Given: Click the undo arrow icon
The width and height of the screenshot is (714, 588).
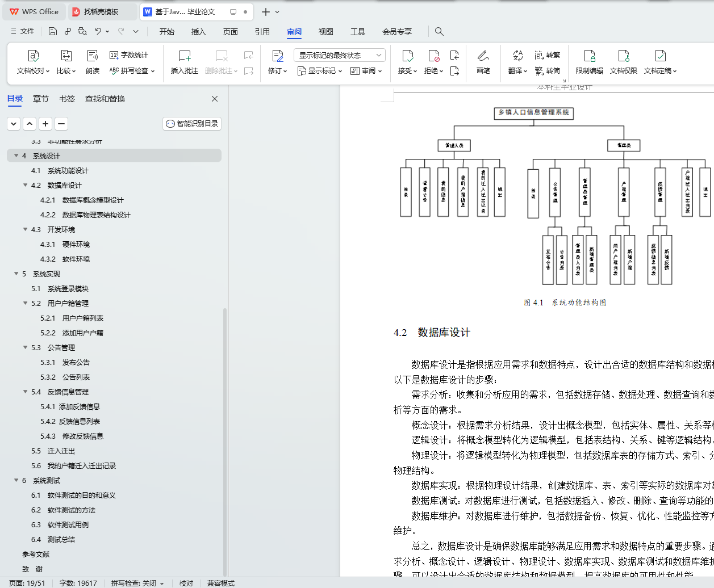Looking at the screenshot, I should pos(98,31).
